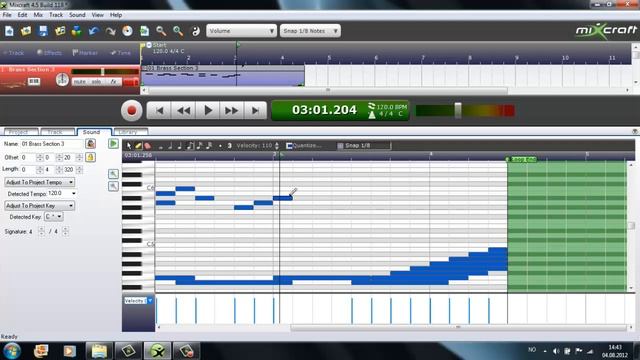The image size is (640, 360).
Task: Click the yin-yang icon in toolbar
Action: [196, 31]
